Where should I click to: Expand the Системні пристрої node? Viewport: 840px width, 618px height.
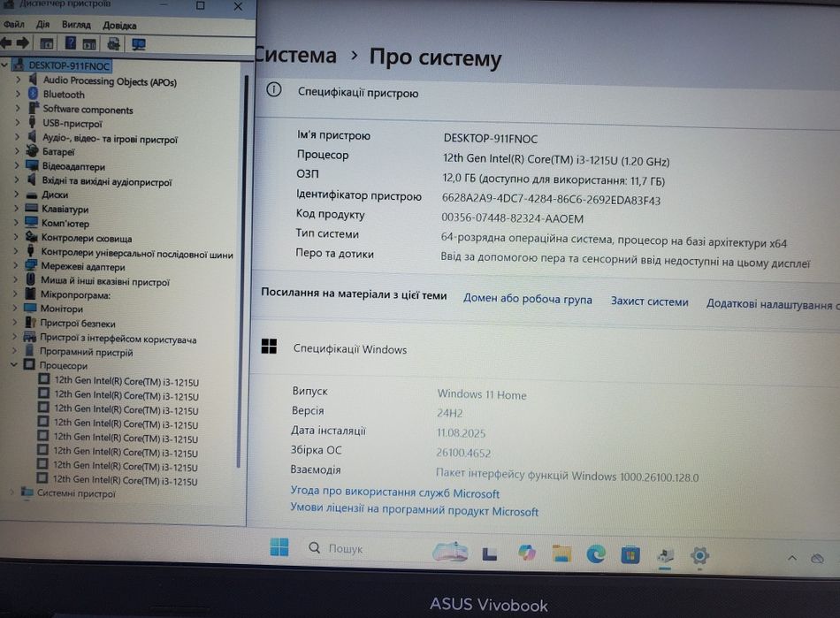click(11, 492)
